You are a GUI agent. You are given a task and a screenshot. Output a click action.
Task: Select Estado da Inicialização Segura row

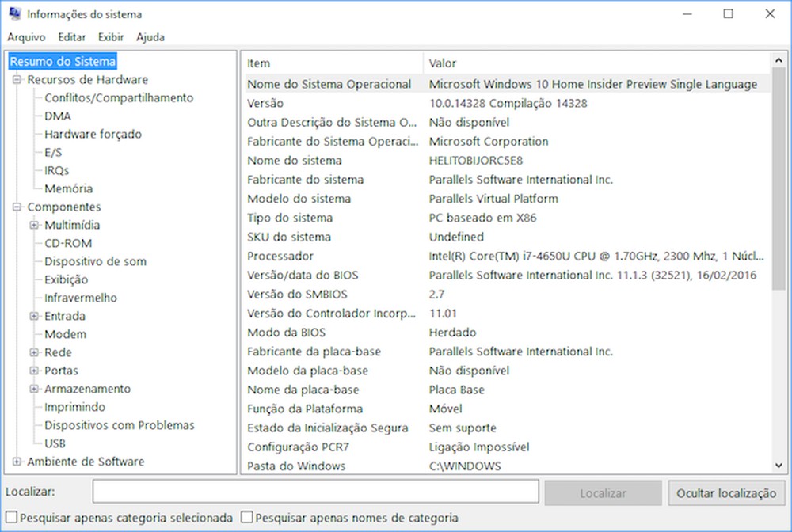coord(507,427)
